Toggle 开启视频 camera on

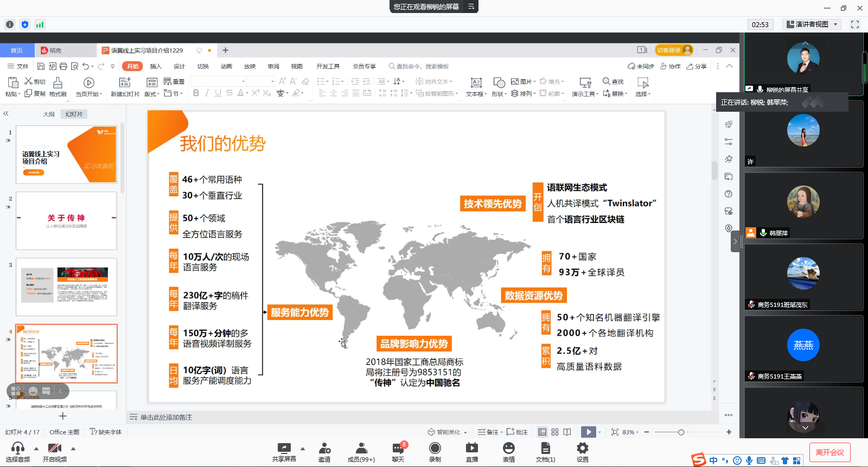(54, 449)
